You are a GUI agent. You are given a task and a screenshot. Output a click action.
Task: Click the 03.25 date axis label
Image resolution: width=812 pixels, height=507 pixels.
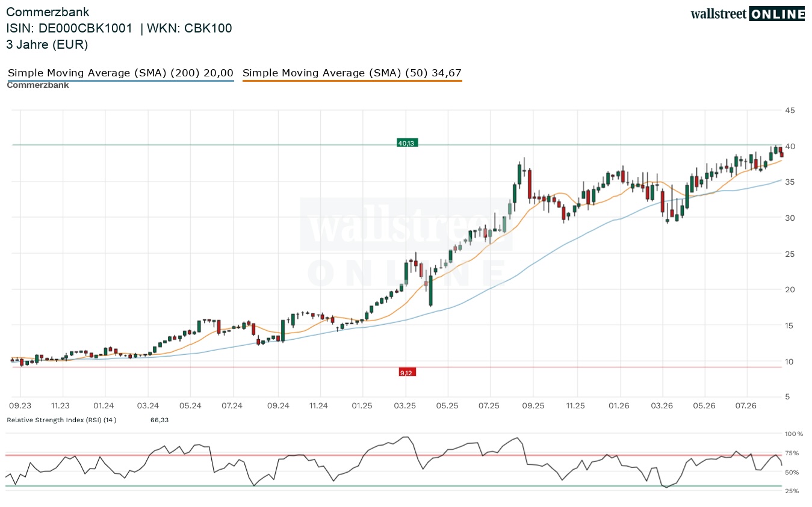404,406
